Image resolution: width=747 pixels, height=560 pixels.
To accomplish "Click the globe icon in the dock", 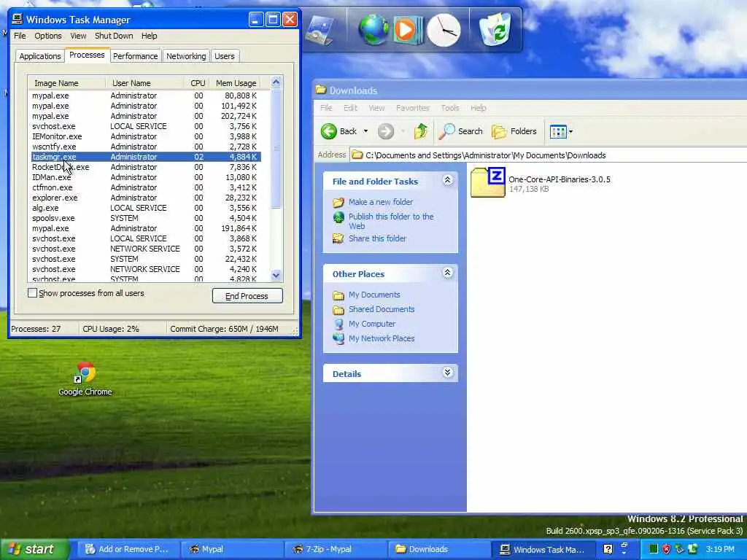I will coord(373,29).
